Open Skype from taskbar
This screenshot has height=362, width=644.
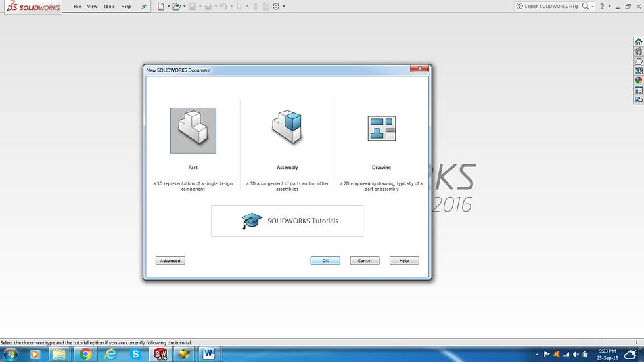[135, 354]
